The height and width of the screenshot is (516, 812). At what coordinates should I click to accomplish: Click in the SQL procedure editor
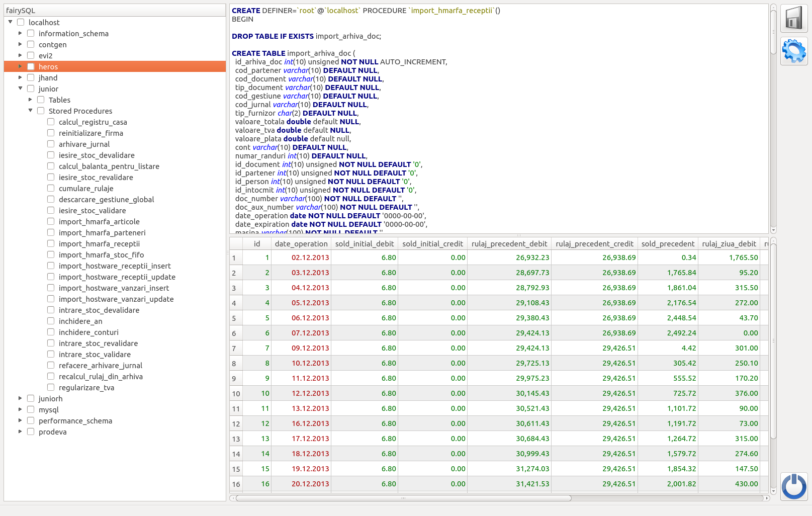pos(499,119)
